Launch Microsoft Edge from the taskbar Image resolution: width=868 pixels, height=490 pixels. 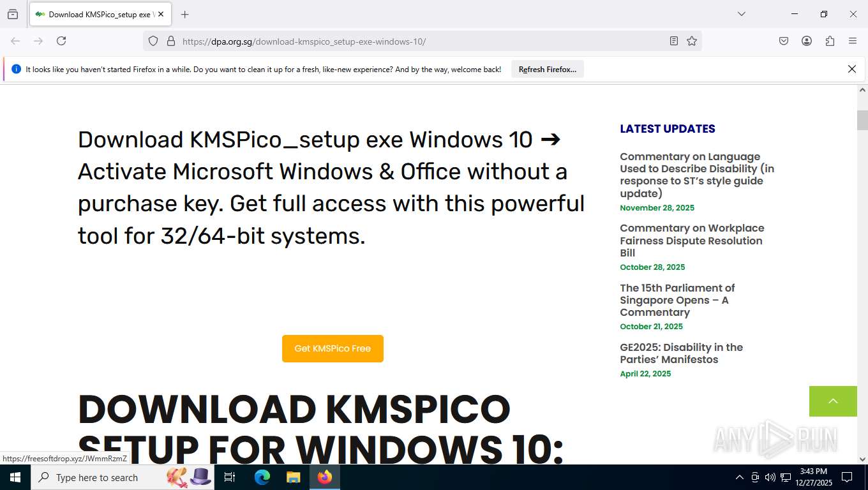pyautogui.click(x=262, y=477)
